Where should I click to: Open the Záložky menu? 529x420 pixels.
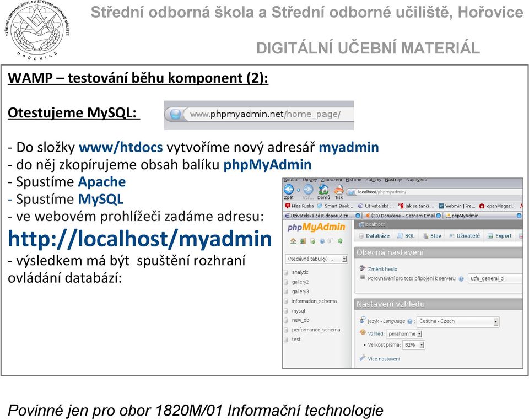373,180
